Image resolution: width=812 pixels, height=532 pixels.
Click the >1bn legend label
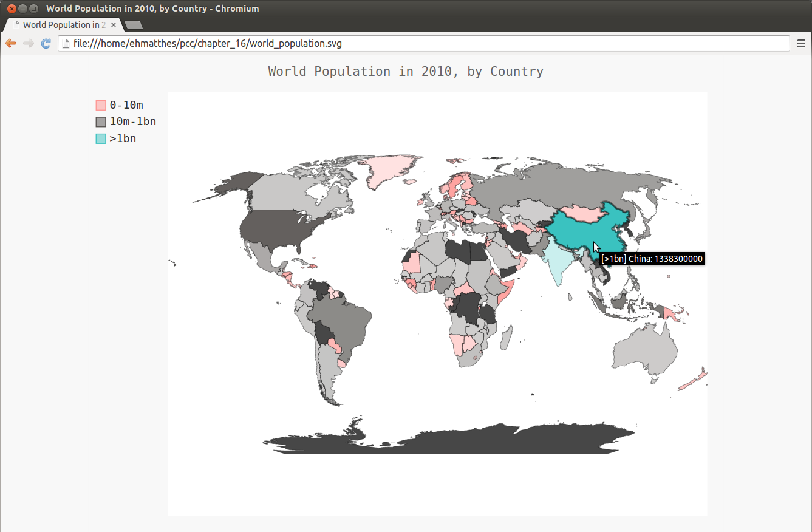point(123,138)
